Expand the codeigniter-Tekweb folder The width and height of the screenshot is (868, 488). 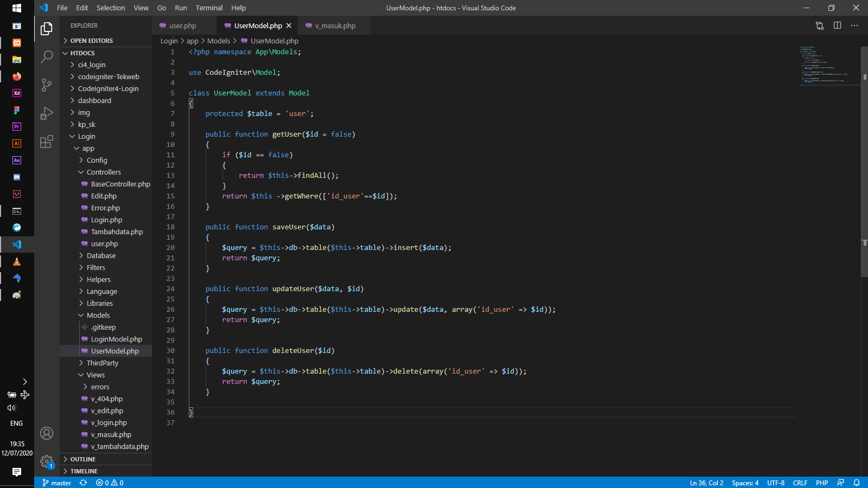106,76
